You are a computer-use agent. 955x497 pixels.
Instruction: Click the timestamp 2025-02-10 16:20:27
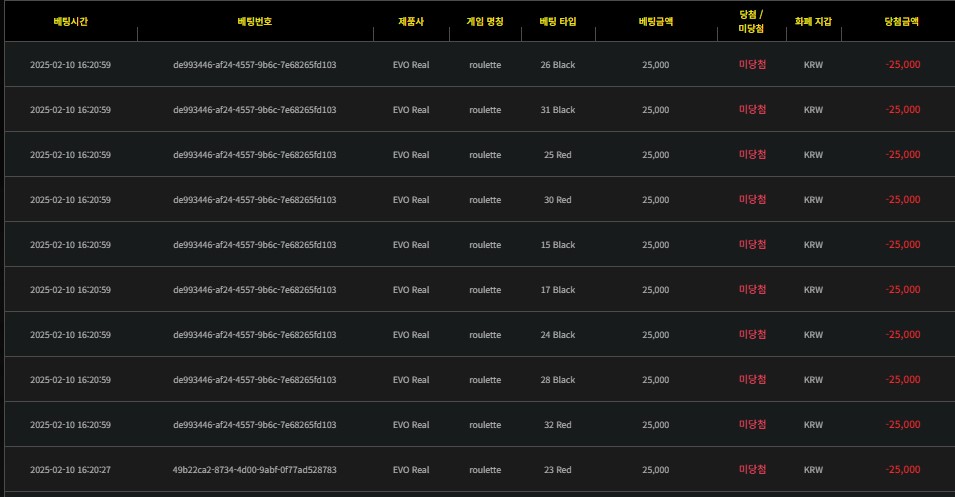(x=71, y=470)
